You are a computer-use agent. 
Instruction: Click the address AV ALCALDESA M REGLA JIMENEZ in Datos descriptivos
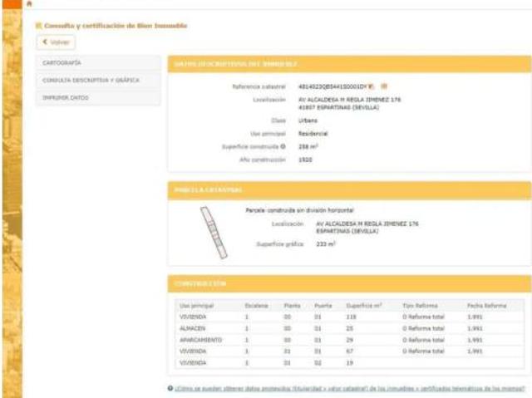[x=349, y=100]
